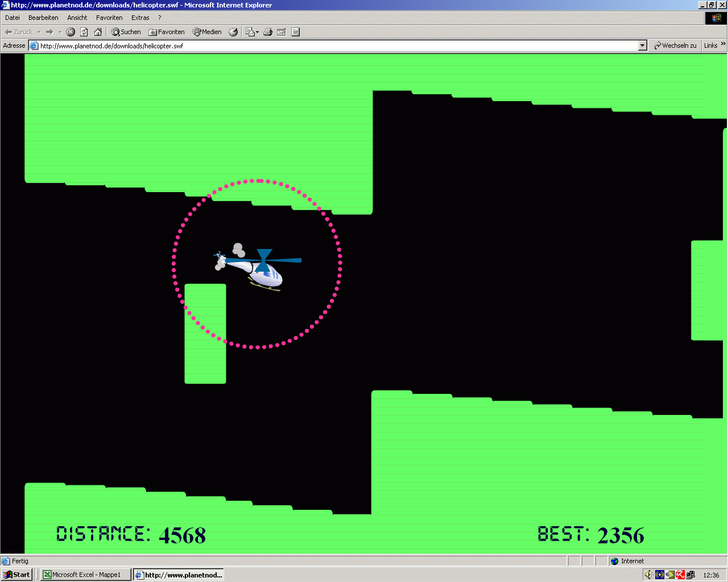Click the DISTANCE score 4568
The width and height of the screenshot is (728, 582).
click(x=183, y=535)
